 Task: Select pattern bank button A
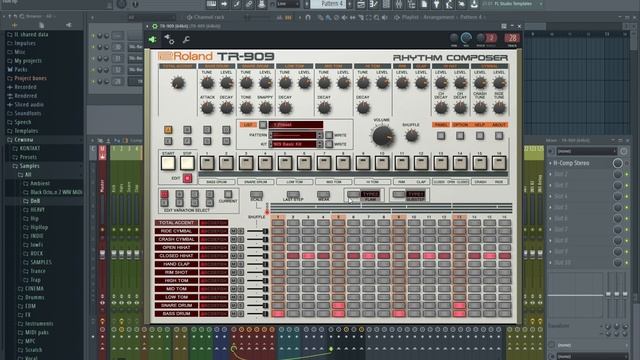[x=168, y=130]
